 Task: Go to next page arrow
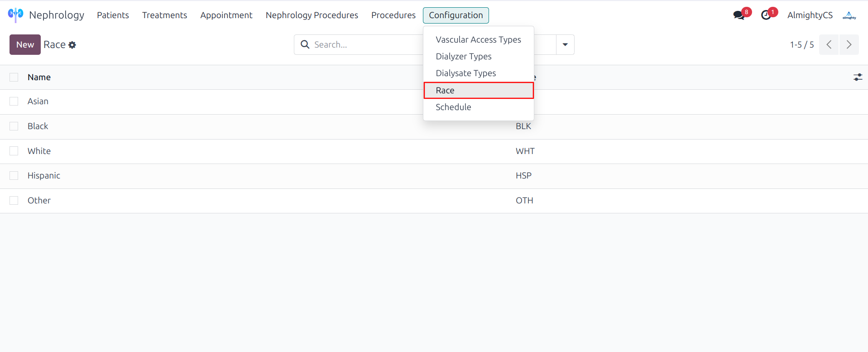(x=849, y=44)
